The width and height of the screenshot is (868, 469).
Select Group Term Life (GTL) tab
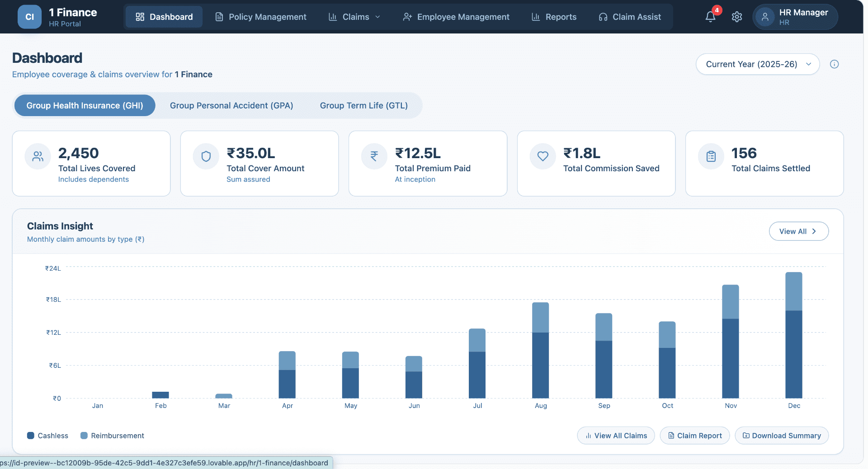click(x=363, y=105)
